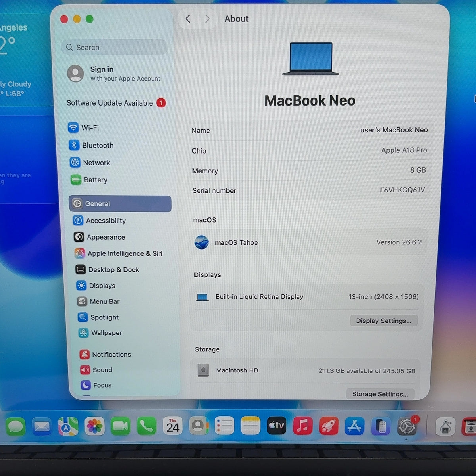Click the Display Settings... button
476x476 pixels.
pyautogui.click(x=384, y=321)
